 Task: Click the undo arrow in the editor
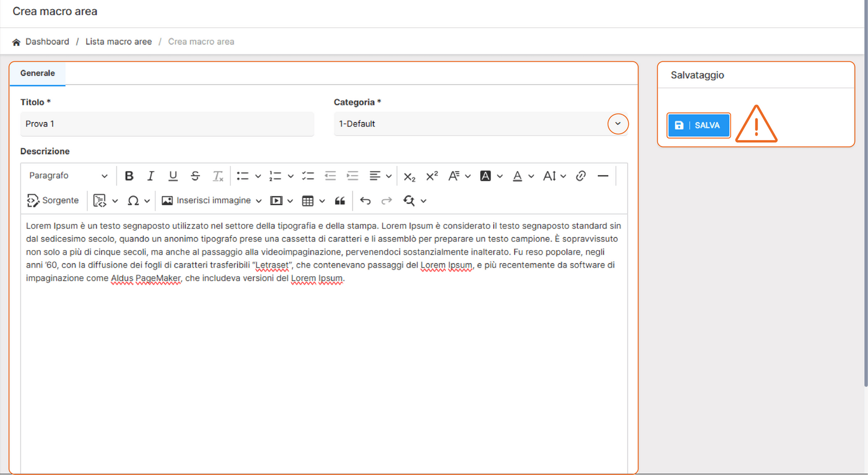365,201
